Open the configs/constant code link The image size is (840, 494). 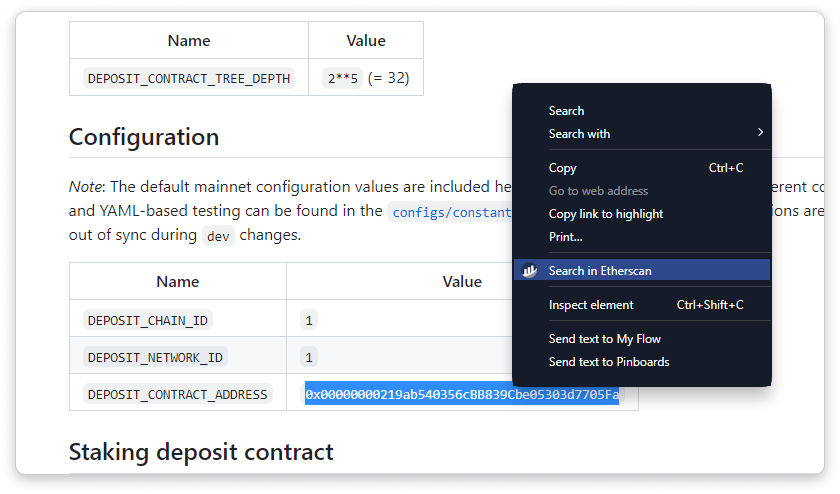[452, 212]
